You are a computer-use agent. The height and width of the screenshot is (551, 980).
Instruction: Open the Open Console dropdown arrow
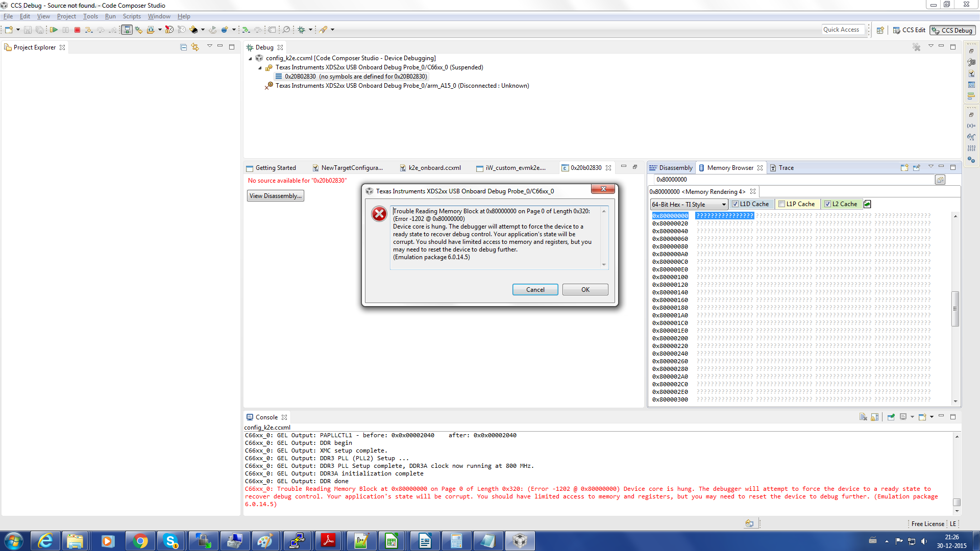point(932,417)
